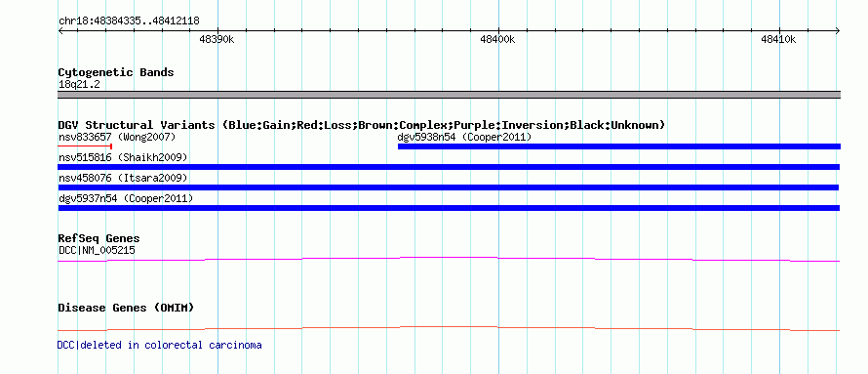Click the blue nsv458076 variant bar
This screenshot has width=868, height=374.
coord(449,187)
